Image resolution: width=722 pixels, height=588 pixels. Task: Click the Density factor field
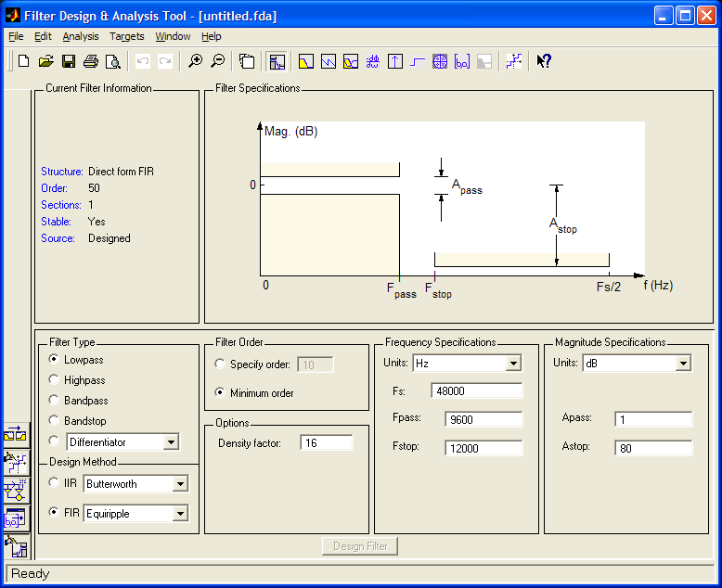pos(327,442)
